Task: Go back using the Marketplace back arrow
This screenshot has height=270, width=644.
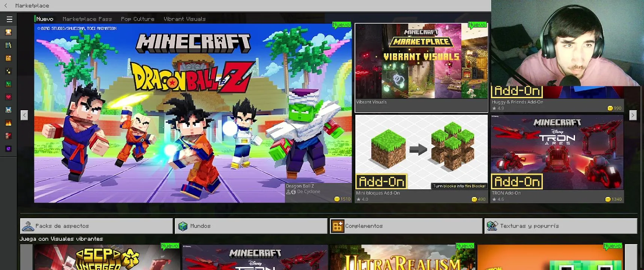Action: pos(6,6)
